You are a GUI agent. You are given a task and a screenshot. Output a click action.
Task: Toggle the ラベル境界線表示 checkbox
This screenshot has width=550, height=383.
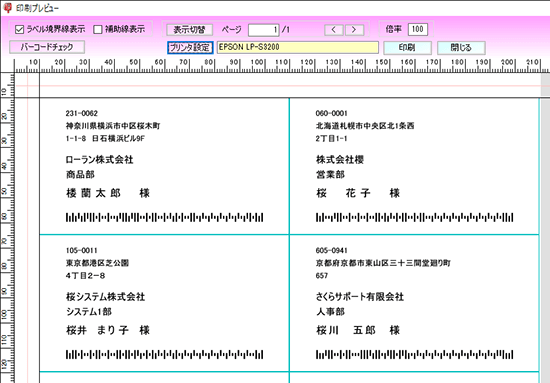click(20, 29)
